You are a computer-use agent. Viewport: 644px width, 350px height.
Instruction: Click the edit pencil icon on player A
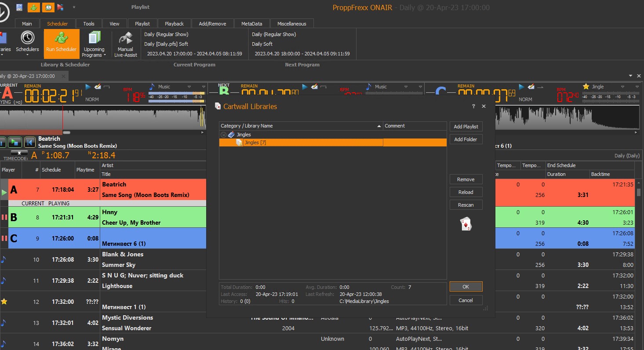(98, 87)
